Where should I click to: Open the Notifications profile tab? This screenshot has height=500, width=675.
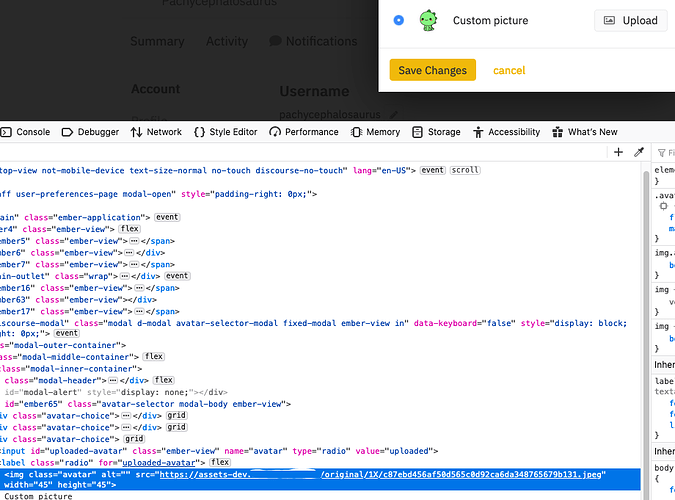coord(313,41)
